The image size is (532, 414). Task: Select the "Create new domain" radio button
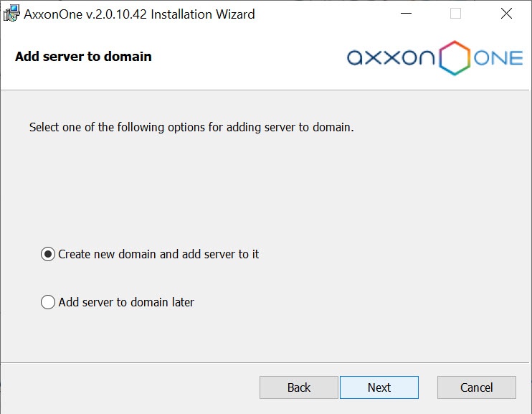coord(48,254)
